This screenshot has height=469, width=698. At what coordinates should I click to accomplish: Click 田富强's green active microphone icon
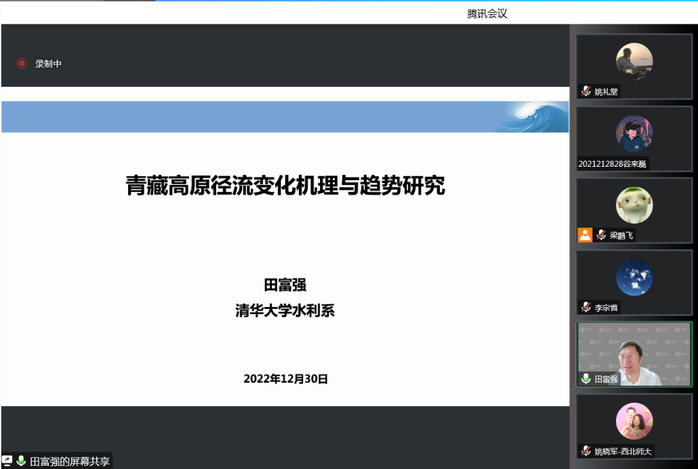click(586, 379)
